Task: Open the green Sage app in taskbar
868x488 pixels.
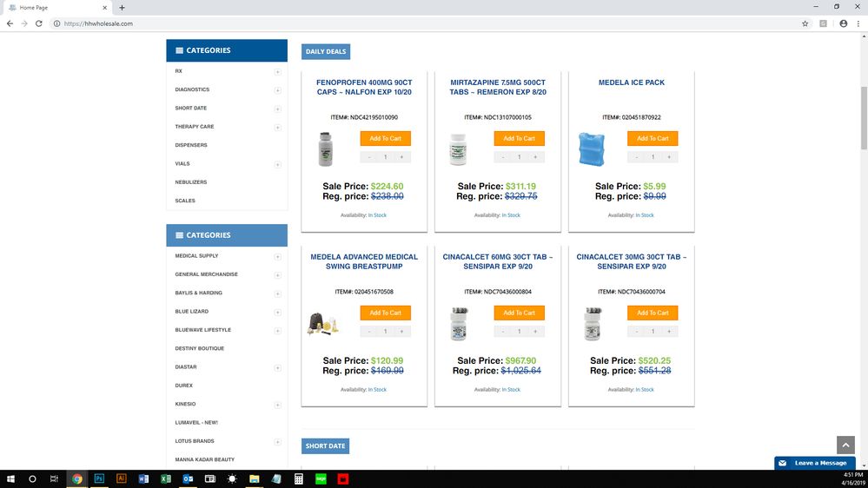Action: [x=321, y=478]
